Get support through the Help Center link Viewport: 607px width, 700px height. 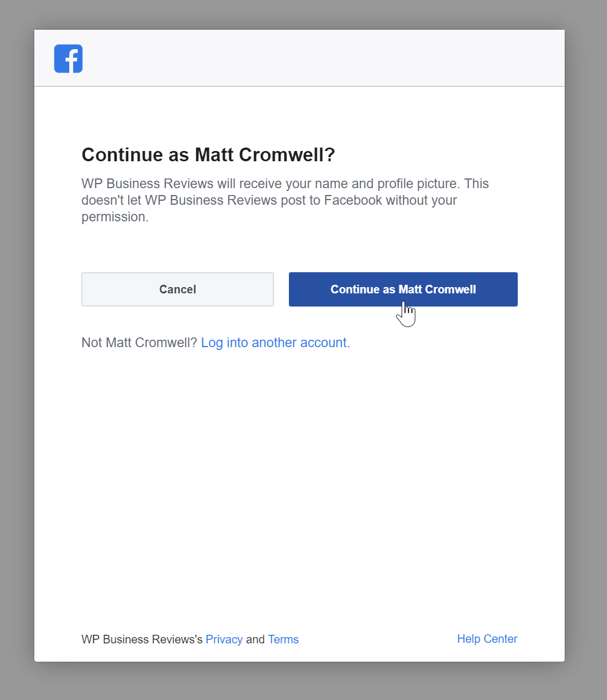(487, 639)
